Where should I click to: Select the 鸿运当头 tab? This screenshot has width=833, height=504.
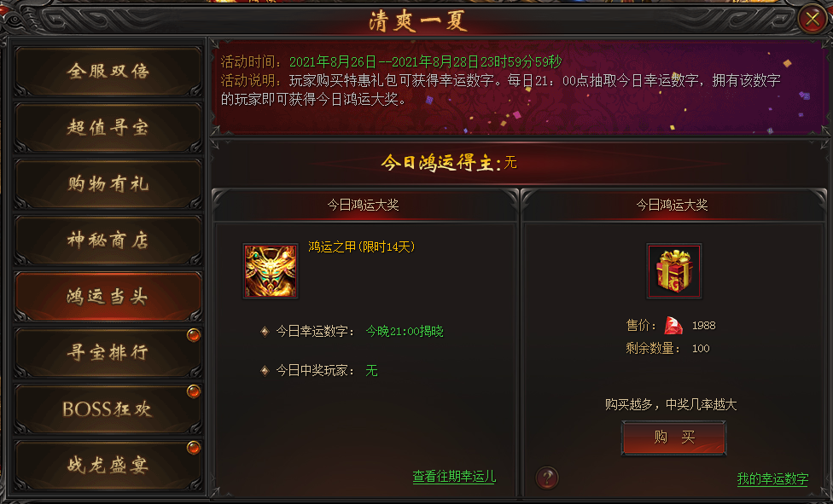pyautogui.click(x=108, y=297)
